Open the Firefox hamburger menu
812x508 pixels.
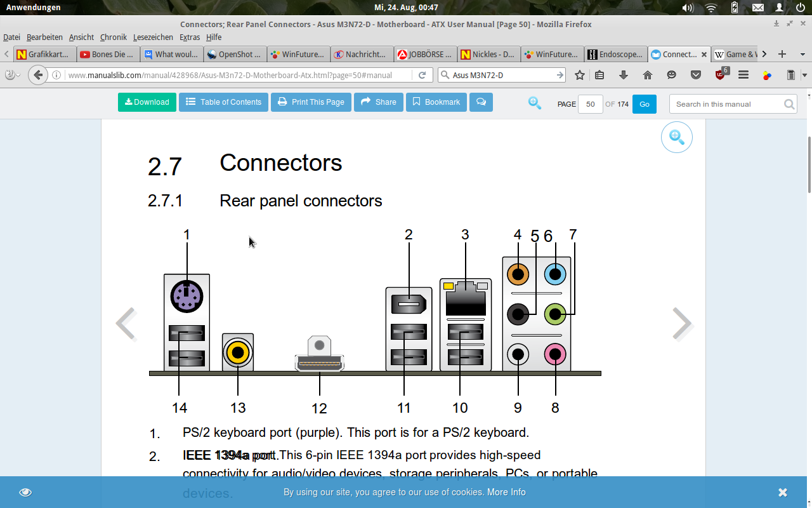pyautogui.click(x=743, y=75)
